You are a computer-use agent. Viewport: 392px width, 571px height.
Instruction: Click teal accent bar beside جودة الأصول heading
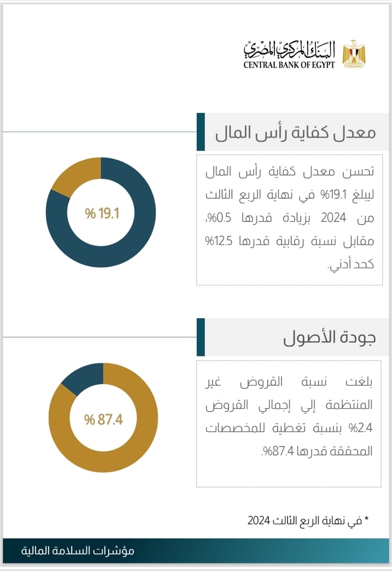(x=201, y=337)
